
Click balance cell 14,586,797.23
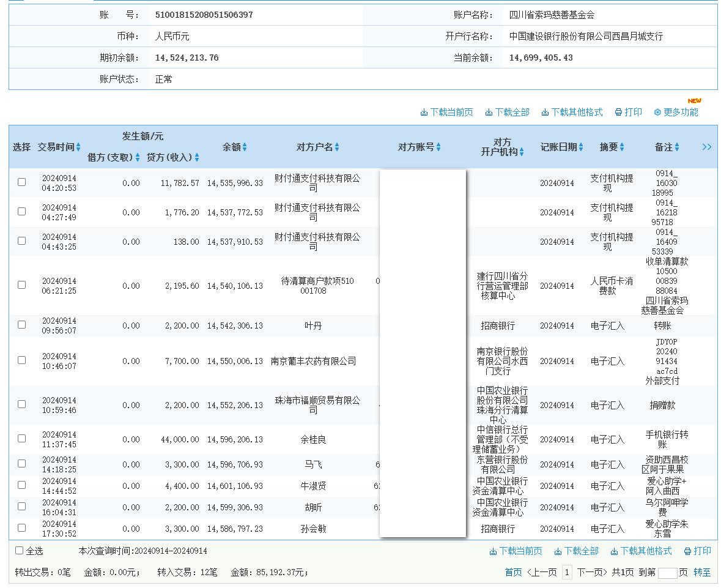click(235, 529)
